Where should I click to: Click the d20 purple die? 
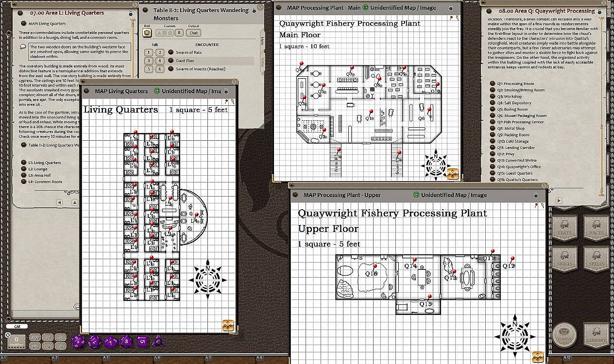click(x=79, y=341)
